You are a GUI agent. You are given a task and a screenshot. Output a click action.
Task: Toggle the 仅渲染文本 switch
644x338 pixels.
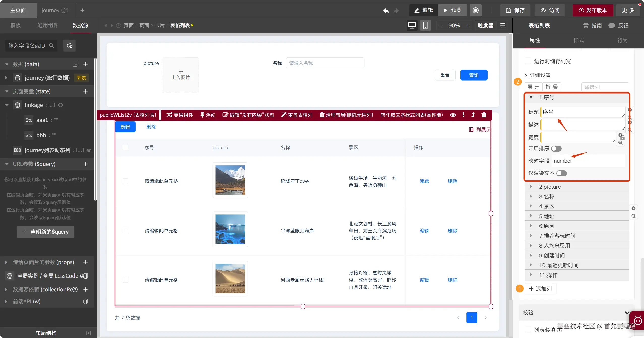[561, 173]
